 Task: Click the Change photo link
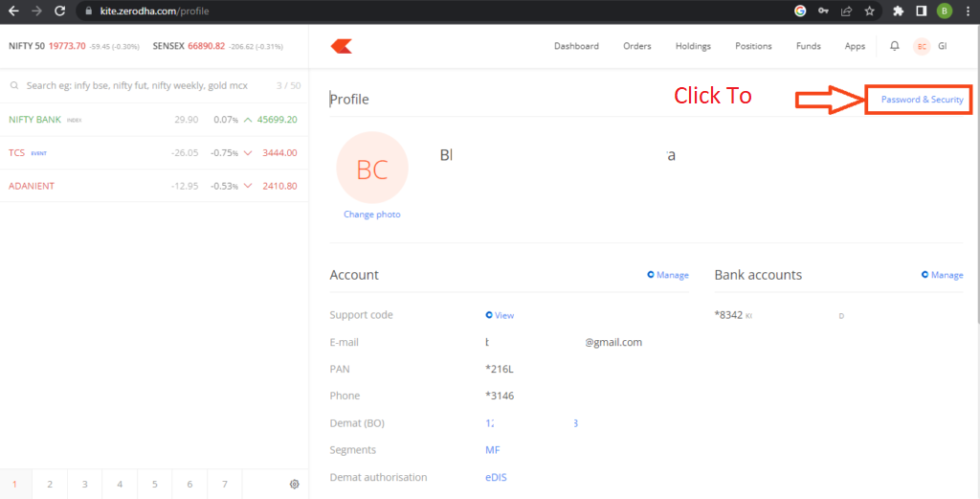pos(372,215)
